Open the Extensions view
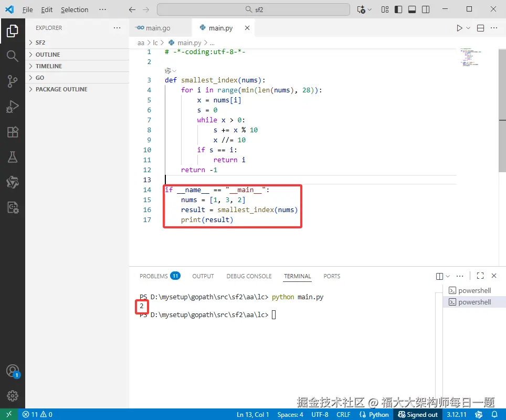Screen dimensions: 506x420 point(12,132)
